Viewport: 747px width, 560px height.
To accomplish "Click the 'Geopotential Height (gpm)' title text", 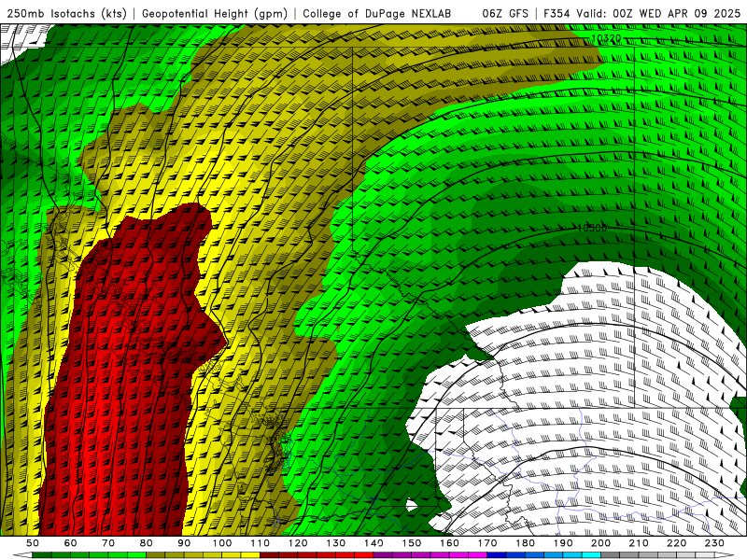I will pos(215,14).
